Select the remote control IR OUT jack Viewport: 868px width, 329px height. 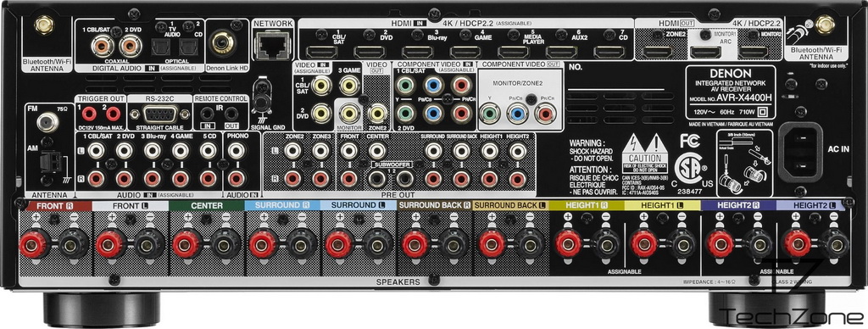coord(232,114)
